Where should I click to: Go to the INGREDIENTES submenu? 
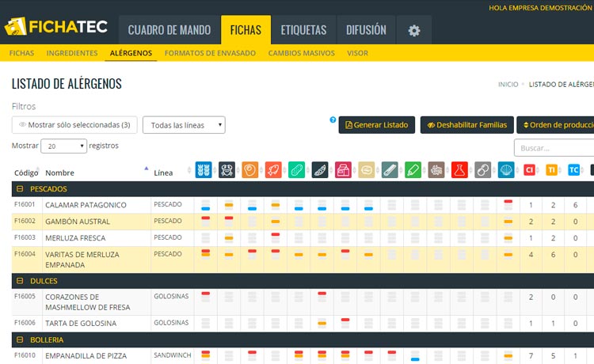tap(72, 53)
